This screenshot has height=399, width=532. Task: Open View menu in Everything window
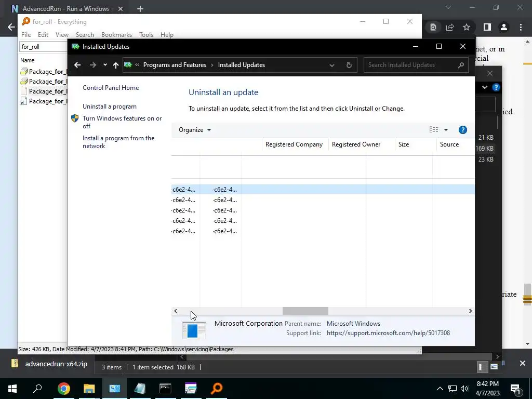coord(62,35)
